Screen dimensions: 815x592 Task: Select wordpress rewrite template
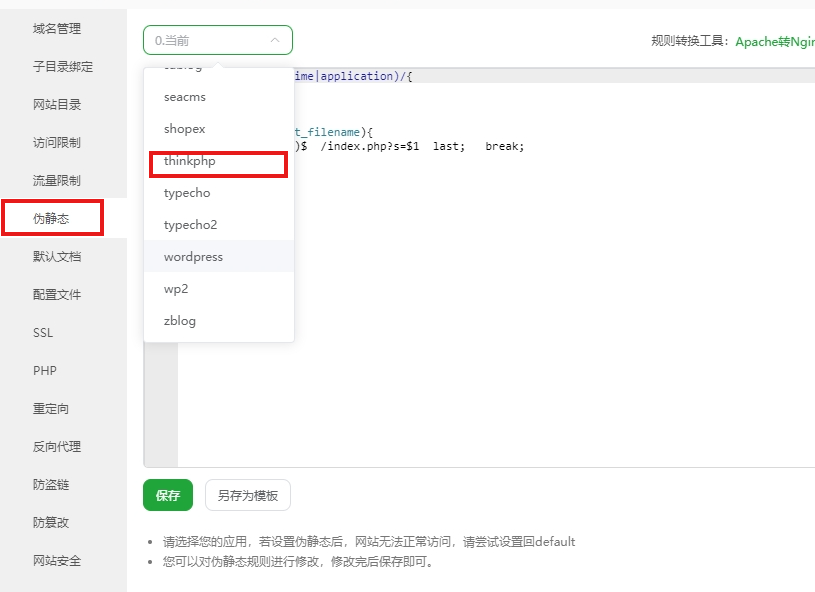click(193, 256)
